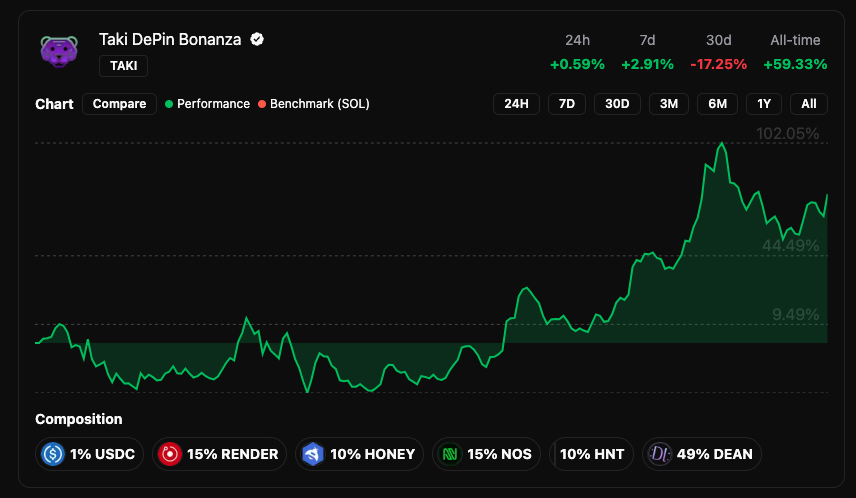Click the Taki DePin Bonanza title
The height and width of the screenshot is (498, 856).
[170, 39]
